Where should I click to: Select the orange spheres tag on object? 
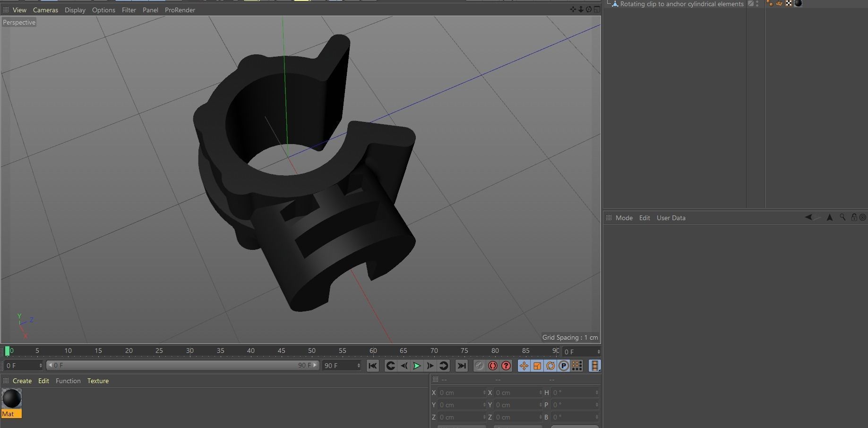(x=770, y=3)
